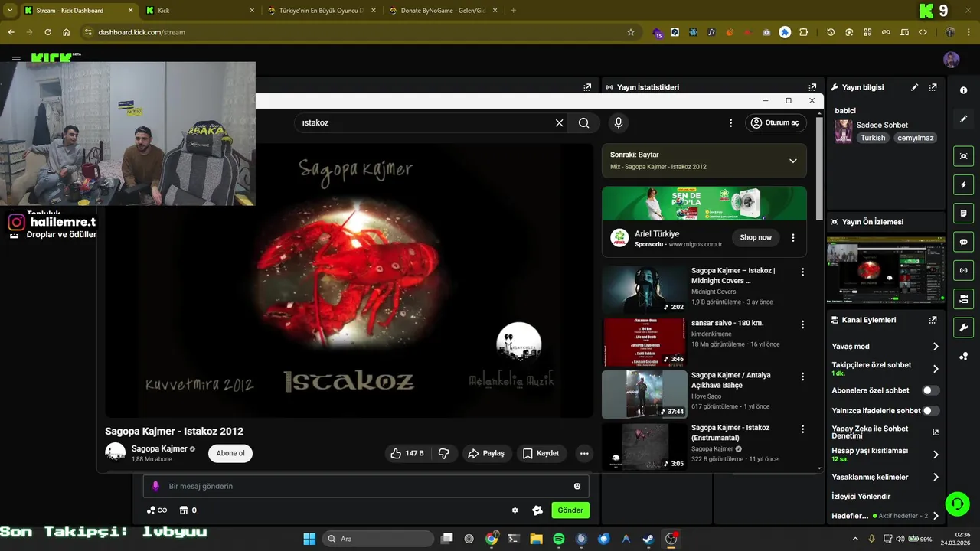This screenshot has height=551, width=980.
Task: Toggle Yalnızca ifadelerle sohbet switch
Action: tap(930, 411)
